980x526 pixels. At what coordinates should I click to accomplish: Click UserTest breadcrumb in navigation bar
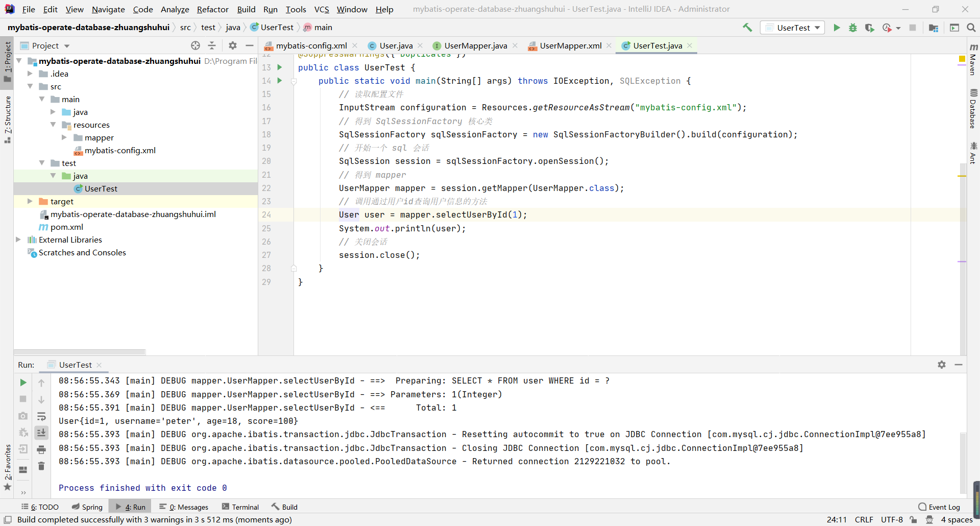[x=272, y=28]
